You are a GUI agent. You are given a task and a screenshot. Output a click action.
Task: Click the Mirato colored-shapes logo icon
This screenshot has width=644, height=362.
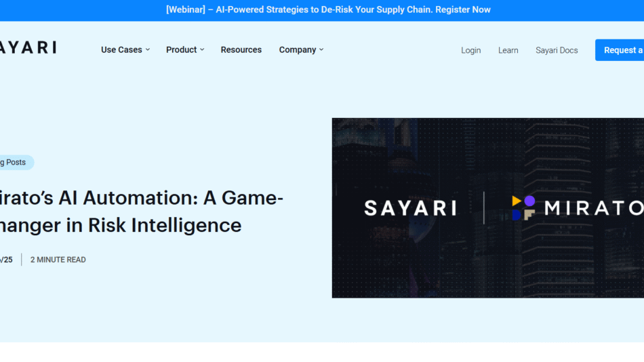(x=523, y=207)
